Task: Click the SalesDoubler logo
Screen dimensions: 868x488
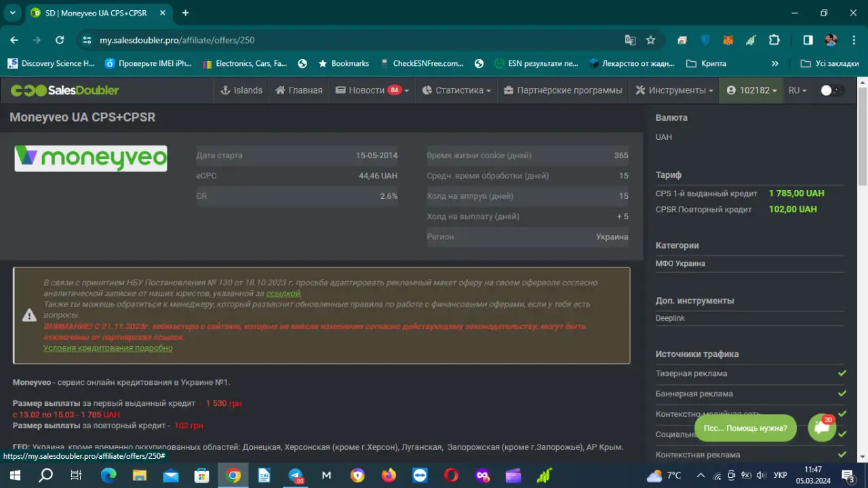Action: coord(64,90)
